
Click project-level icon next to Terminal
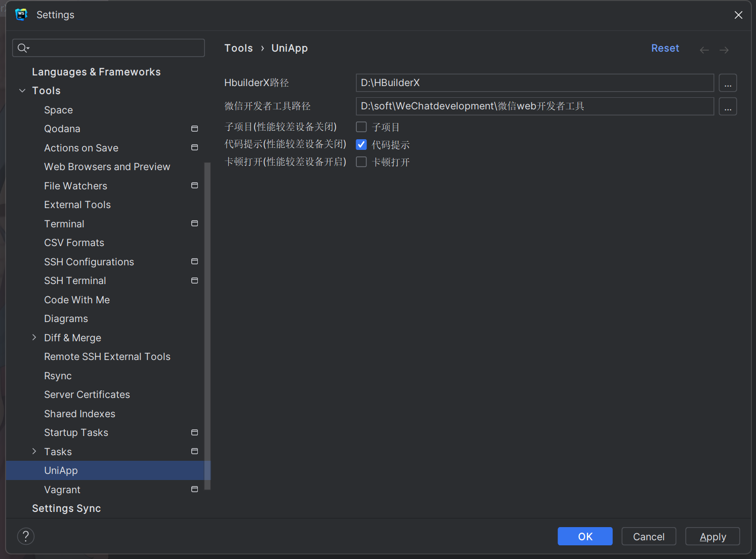point(194,223)
